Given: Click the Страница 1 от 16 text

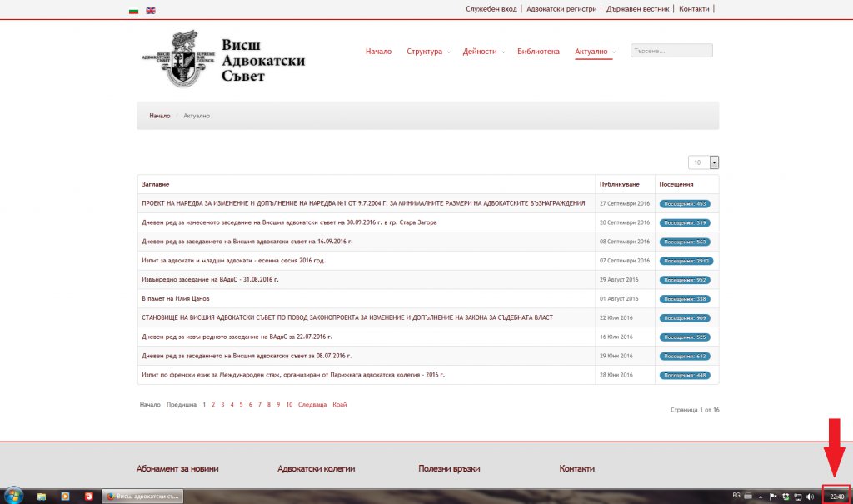Looking at the screenshot, I should (x=695, y=410).
